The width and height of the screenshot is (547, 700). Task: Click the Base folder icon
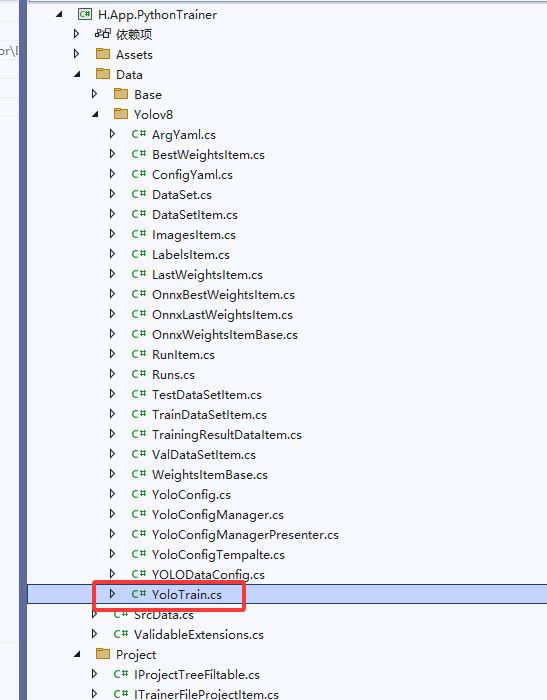pyautogui.click(x=121, y=94)
